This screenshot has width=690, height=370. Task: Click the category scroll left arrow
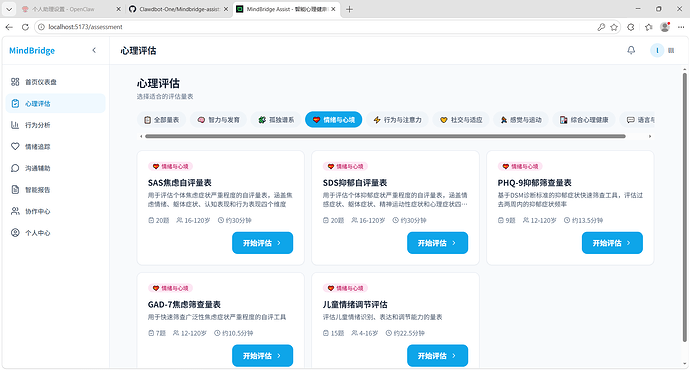141,136
